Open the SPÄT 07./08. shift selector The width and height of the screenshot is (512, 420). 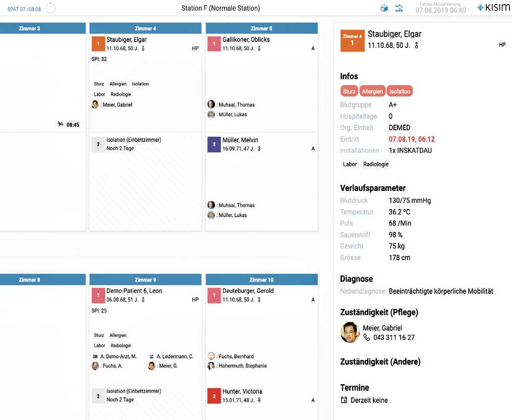pos(24,9)
